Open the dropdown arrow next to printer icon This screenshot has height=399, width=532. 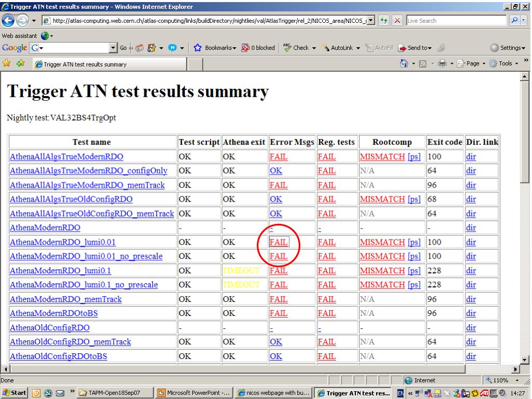coord(451,63)
